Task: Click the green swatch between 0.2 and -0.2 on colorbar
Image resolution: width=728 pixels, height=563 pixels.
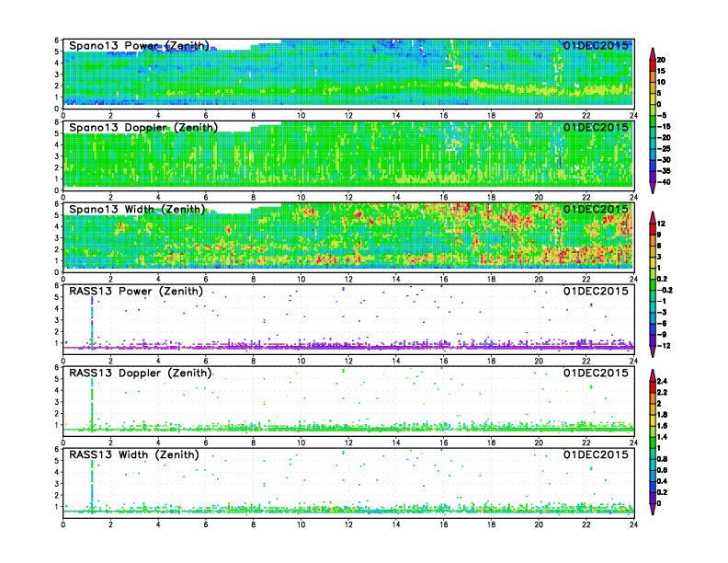Action: click(x=653, y=285)
